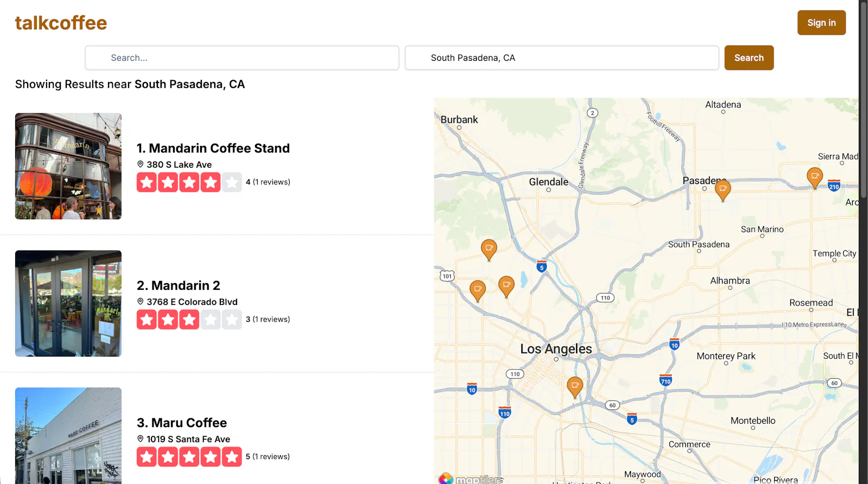Open the Maru Coffee building photo

68,436
